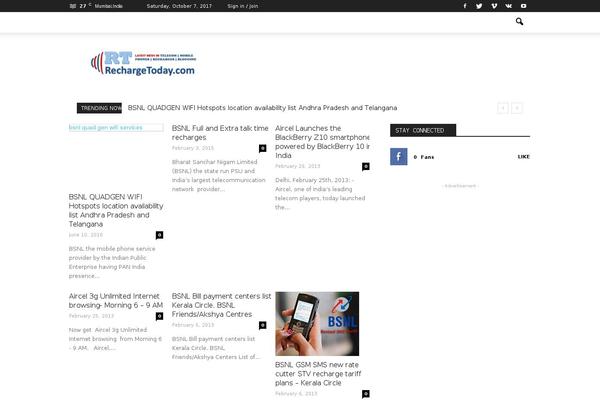The height and width of the screenshot is (400, 600).
Task: Click the Facebook square icon under Stay Connected
Action: point(398,157)
